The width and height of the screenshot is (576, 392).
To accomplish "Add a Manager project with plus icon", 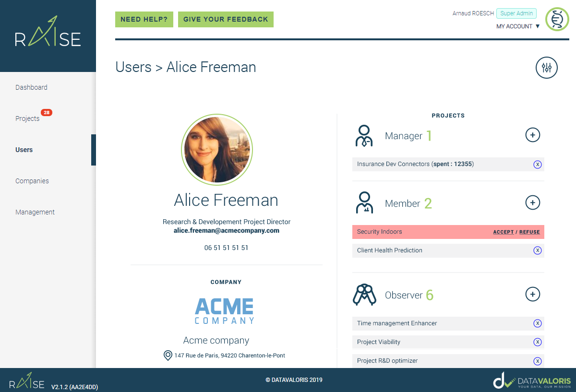I will (533, 135).
